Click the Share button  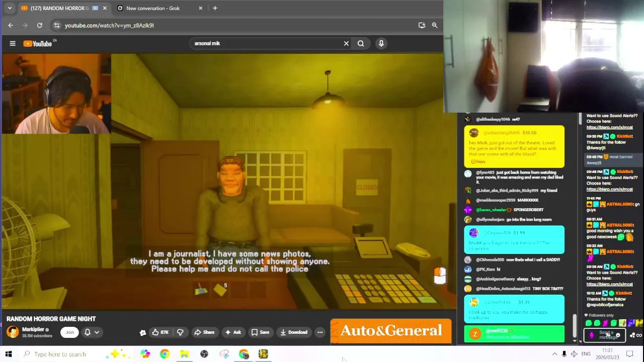[204, 332]
